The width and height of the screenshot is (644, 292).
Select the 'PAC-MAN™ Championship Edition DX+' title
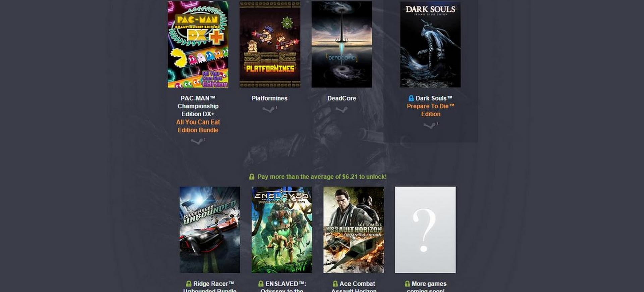click(x=198, y=106)
